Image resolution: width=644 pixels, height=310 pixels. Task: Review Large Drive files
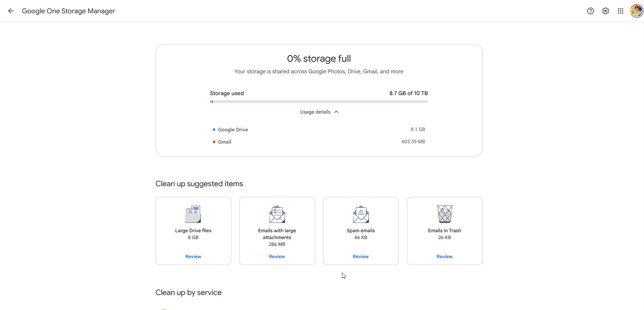tap(193, 256)
